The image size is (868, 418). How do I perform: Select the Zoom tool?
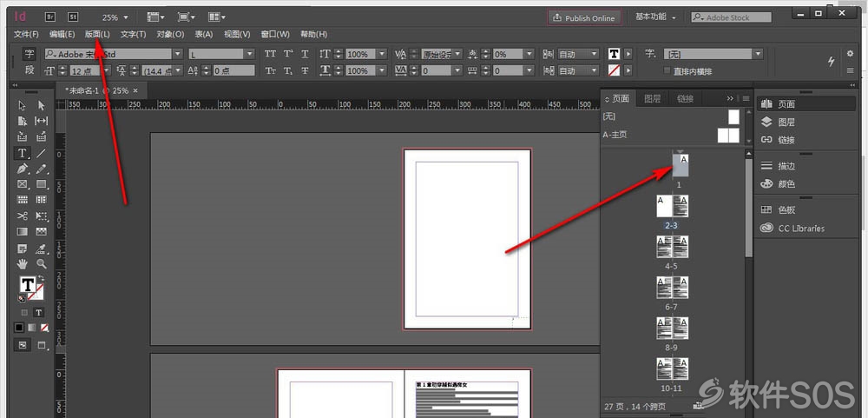point(42,263)
